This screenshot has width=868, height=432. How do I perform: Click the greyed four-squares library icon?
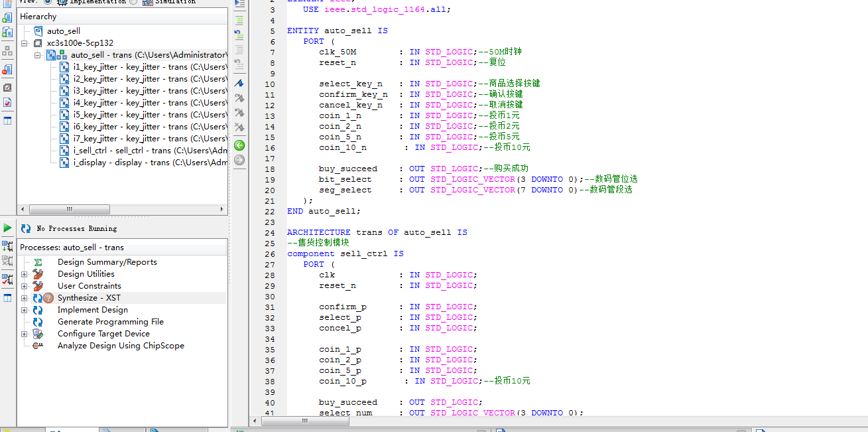(x=7, y=50)
